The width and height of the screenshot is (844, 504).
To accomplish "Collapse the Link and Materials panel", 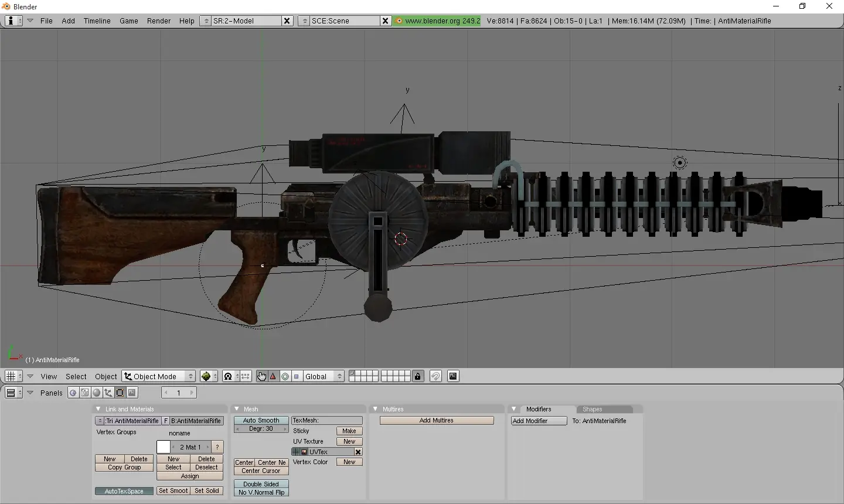I will 98,409.
